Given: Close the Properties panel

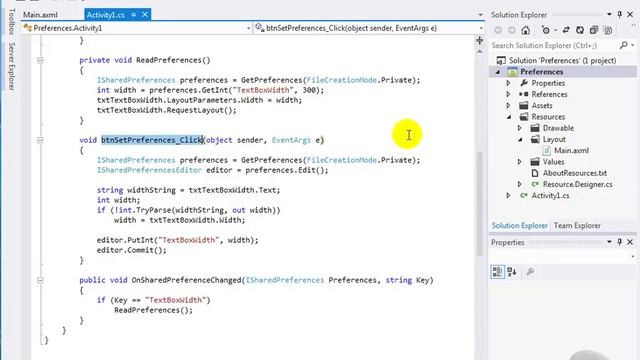Looking at the screenshot, I should click(x=630, y=242).
